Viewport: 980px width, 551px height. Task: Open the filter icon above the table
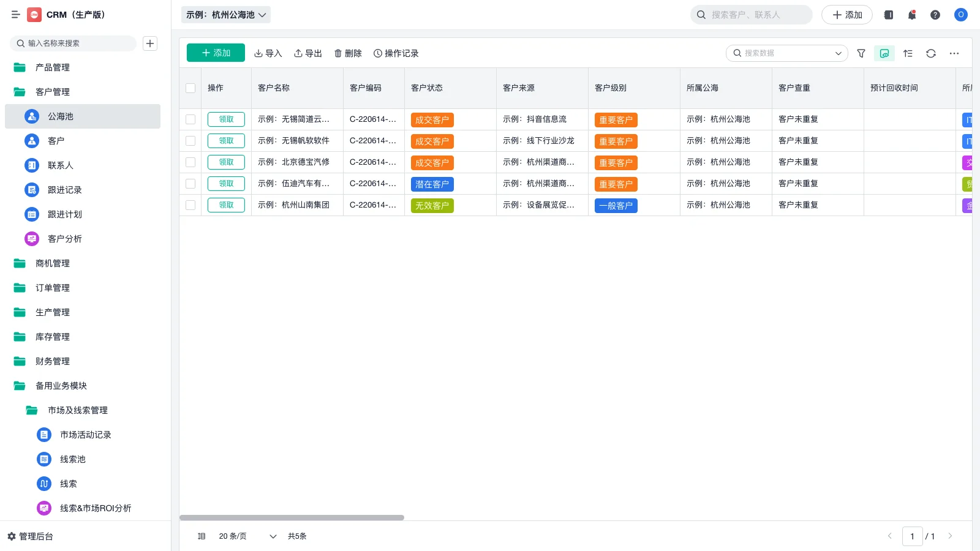(x=861, y=53)
